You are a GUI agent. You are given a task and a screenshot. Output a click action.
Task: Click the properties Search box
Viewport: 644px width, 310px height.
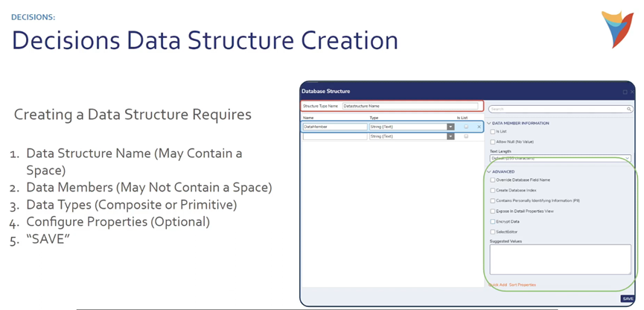coord(561,110)
